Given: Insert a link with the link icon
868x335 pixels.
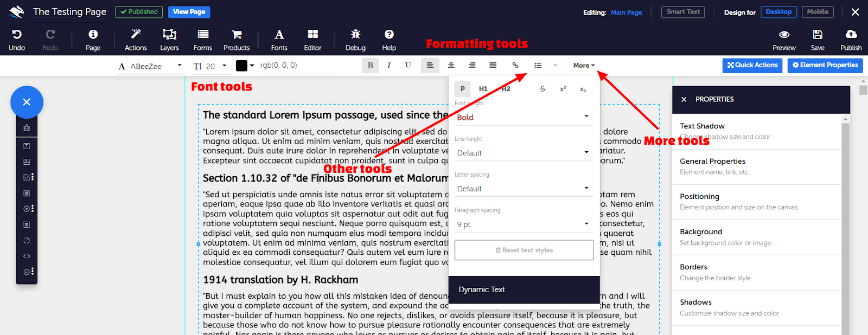Looking at the screenshot, I should click(x=515, y=66).
